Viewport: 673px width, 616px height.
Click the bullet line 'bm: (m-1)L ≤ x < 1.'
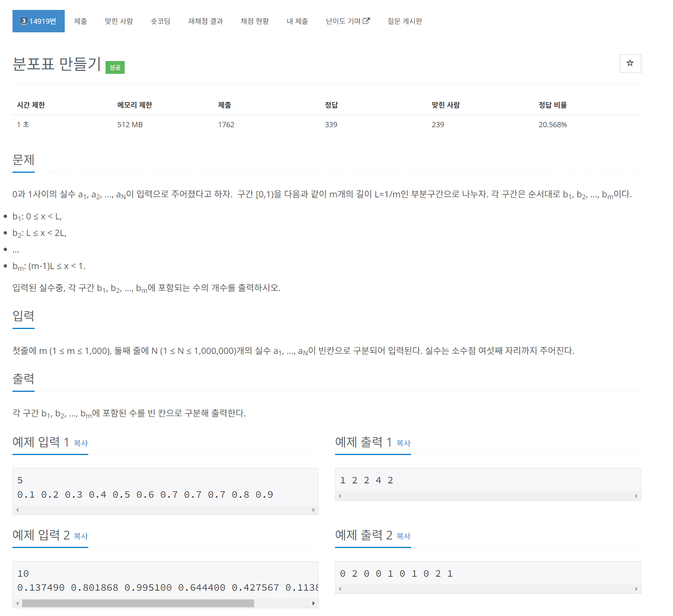pos(49,266)
